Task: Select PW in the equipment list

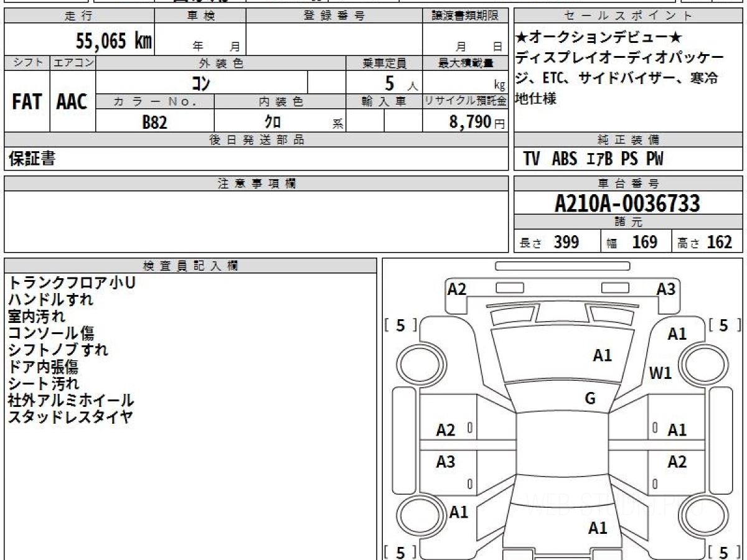Action: coord(654,159)
